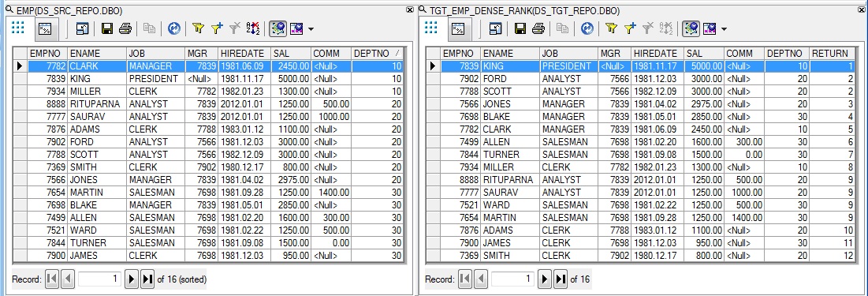The image size is (868, 296).
Task: Sort by DEPTNO column header in EMP table
Action: [x=378, y=53]
